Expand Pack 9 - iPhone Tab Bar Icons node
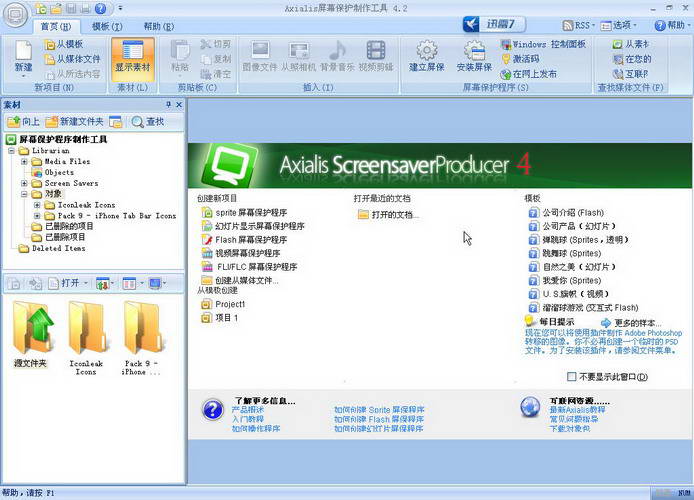The image size is (694, 500). (38, 216)
